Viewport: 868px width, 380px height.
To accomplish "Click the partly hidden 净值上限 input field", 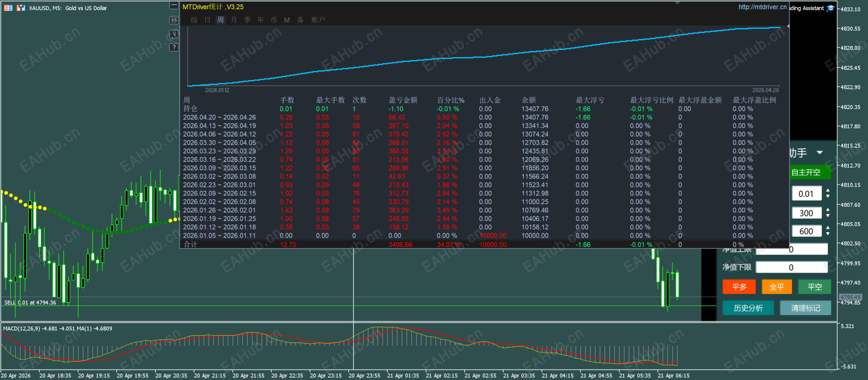I will (x=792, y=250).
